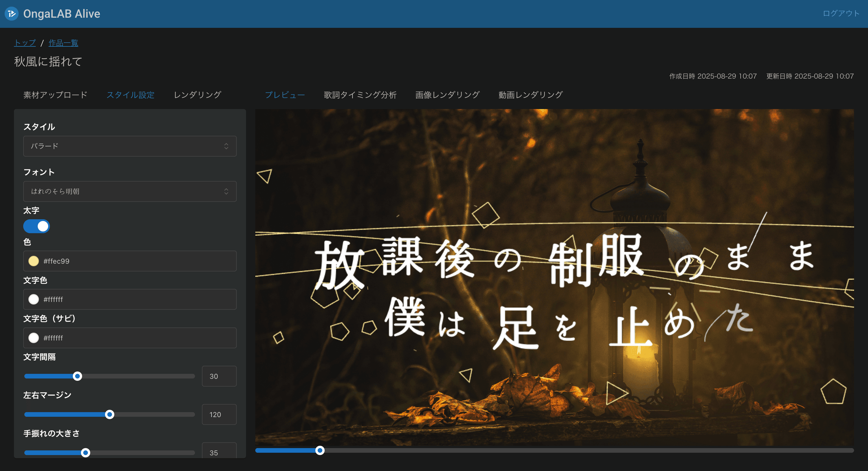This screenshot has width=868, height=471.
Task: Click the 文字色 white color swatch
Action: tap(34, 299)
